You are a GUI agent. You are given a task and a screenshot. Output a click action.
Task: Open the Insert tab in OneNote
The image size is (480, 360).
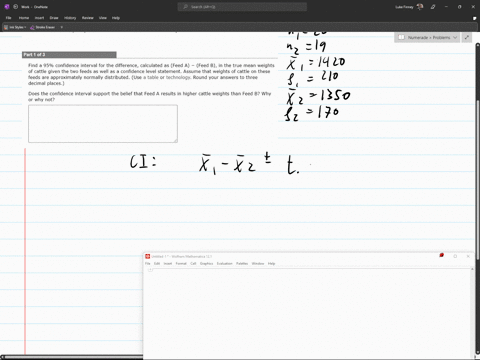tap(39, 18)
